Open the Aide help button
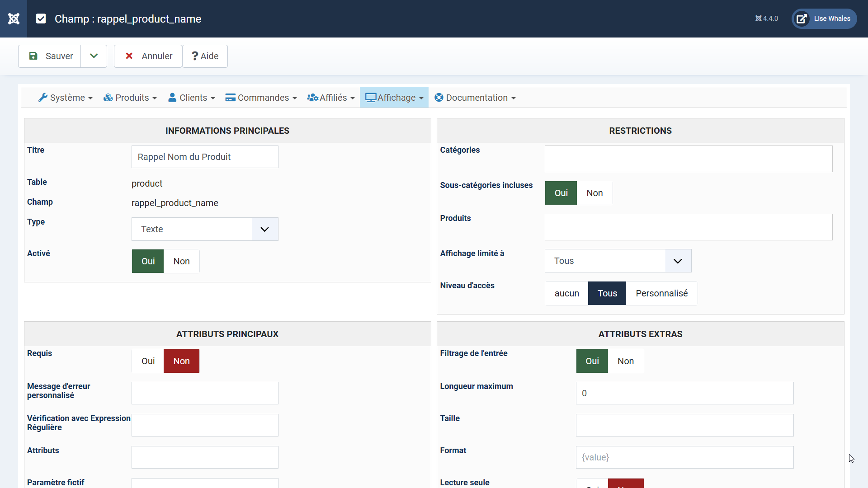 pyautogui.click(x=205, y=56)
